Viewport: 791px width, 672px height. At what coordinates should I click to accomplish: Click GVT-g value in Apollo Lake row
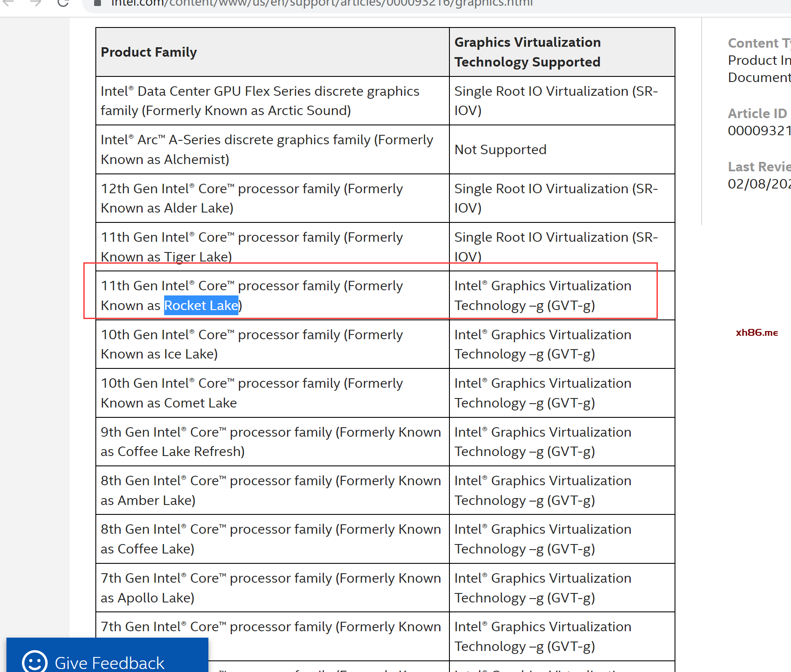[562, 588]
